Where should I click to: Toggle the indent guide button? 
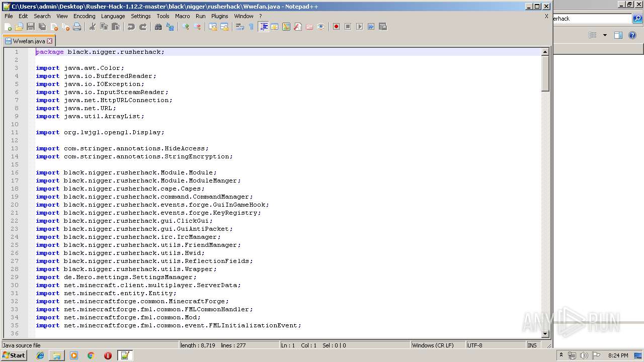(263, 27)
